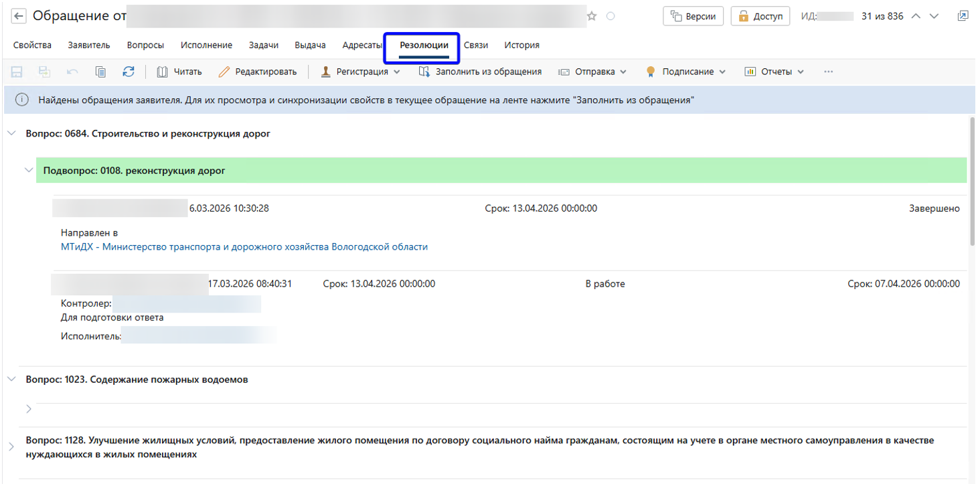Image resolution: width=980 pixels, height=488 pixels.
Task: Open the МТиДХ Министерство транспорта link
Action: click(x=244, y=246)
